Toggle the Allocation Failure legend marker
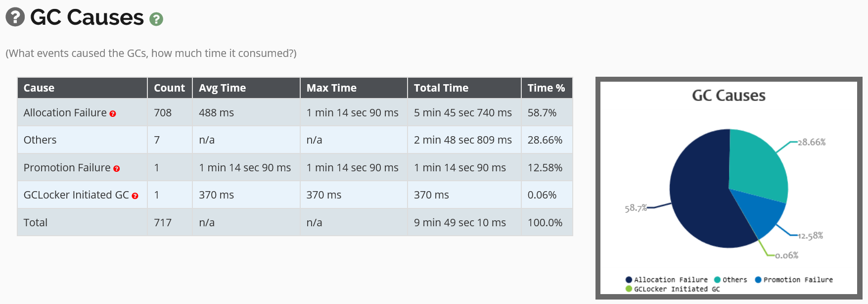The image size is (868, 304). coord(629,280)
